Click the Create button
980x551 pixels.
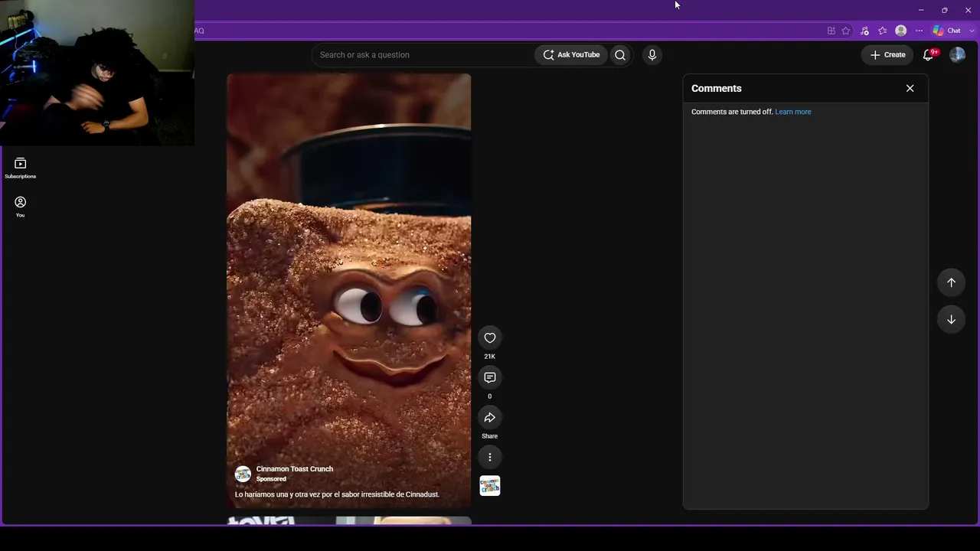click(x=888, y=55)
